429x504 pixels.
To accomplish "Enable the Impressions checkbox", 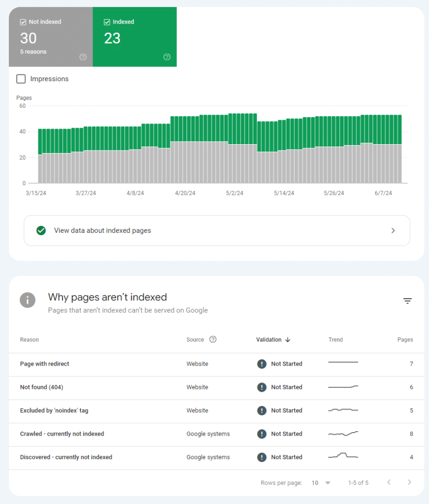I will (x=21, y=79).
